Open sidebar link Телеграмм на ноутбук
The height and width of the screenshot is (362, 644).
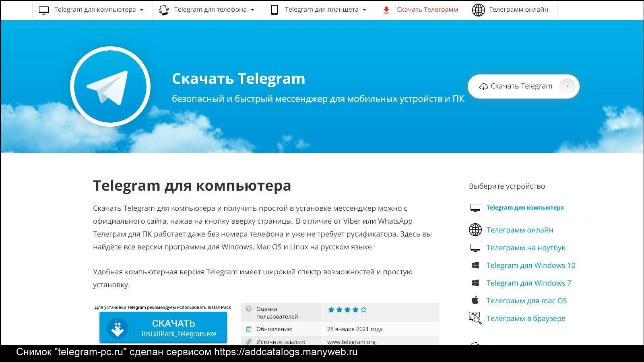pyautogui.click(x=526, y=248)
